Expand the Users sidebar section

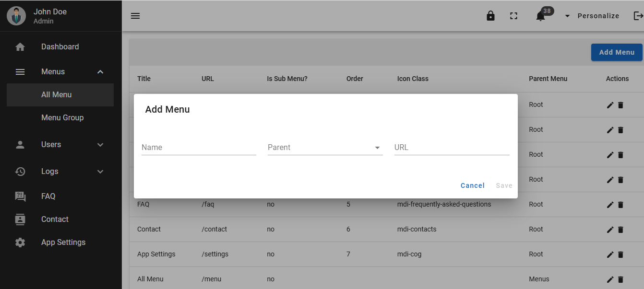pyautogui.click(x=51, y=144)
